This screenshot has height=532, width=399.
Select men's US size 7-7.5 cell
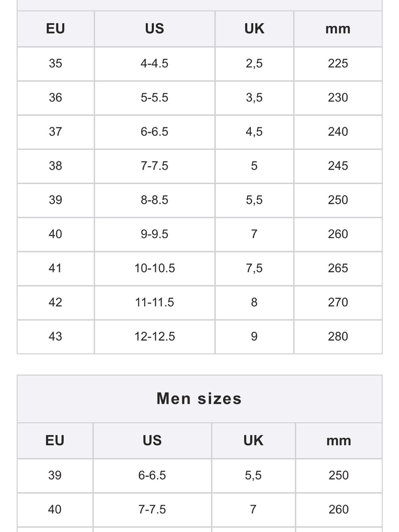click(152, 510)
